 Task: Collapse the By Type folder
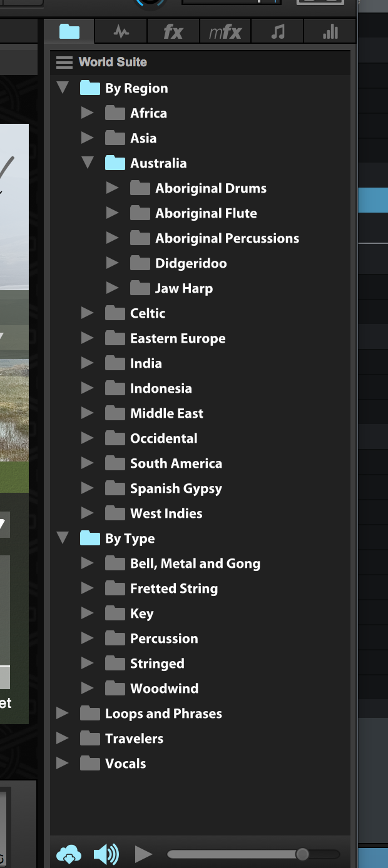pos(63,538)
